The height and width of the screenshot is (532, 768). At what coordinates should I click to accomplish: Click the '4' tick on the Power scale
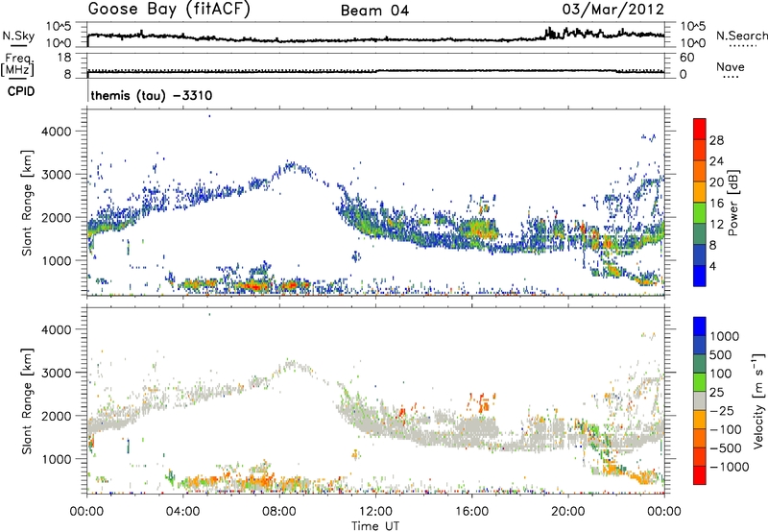(713, 266)
